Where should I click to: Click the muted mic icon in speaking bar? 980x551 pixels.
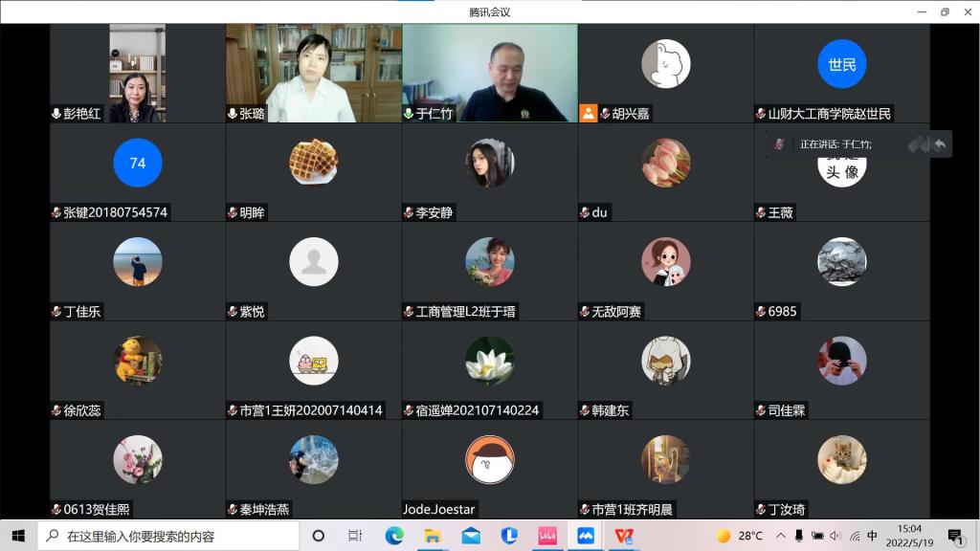pos(780,144)
